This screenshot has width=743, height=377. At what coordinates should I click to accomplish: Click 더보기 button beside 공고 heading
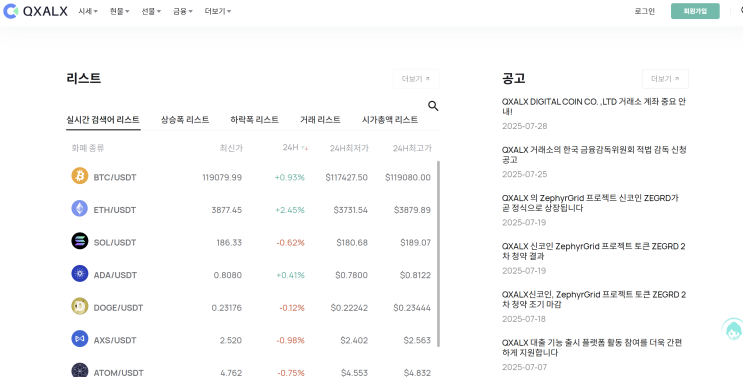point(665,79)
